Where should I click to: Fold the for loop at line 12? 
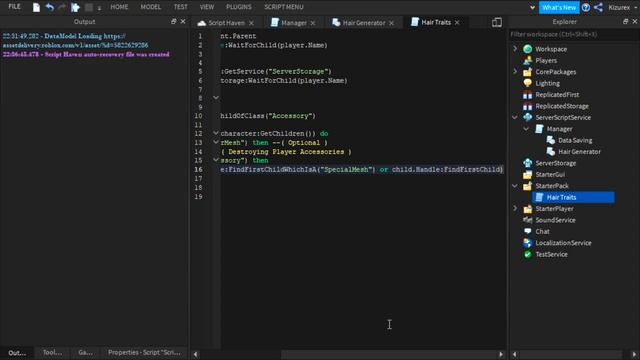point(216,133)
